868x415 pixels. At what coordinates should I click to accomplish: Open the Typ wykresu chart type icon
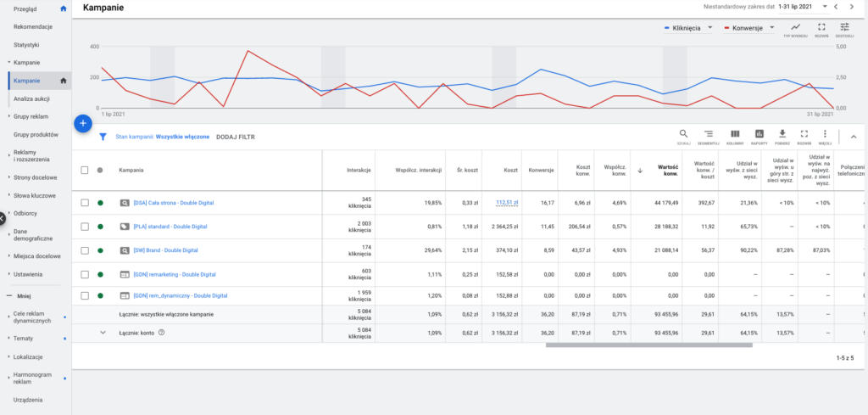pos(795,30)
